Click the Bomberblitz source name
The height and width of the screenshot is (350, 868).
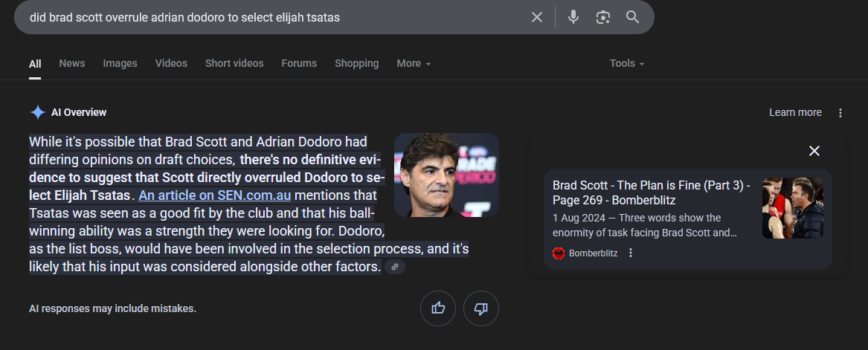click(x=593, y=253)
